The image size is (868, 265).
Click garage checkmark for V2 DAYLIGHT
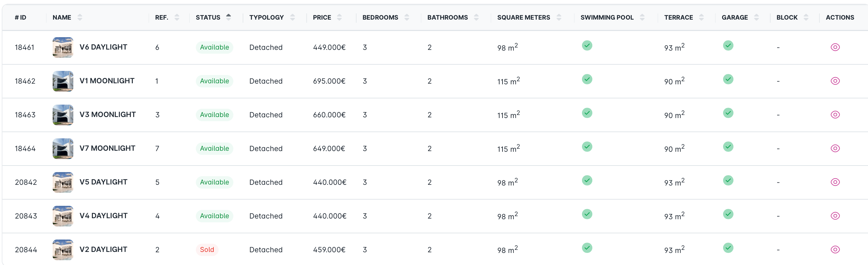(x=728, y=248)
